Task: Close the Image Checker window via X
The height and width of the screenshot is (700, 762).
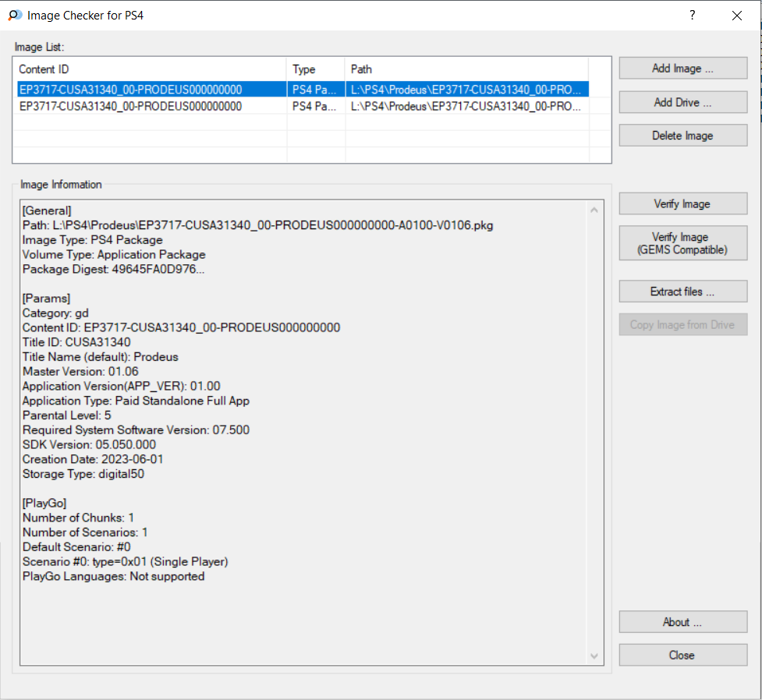Action: (x=737, y=16)
